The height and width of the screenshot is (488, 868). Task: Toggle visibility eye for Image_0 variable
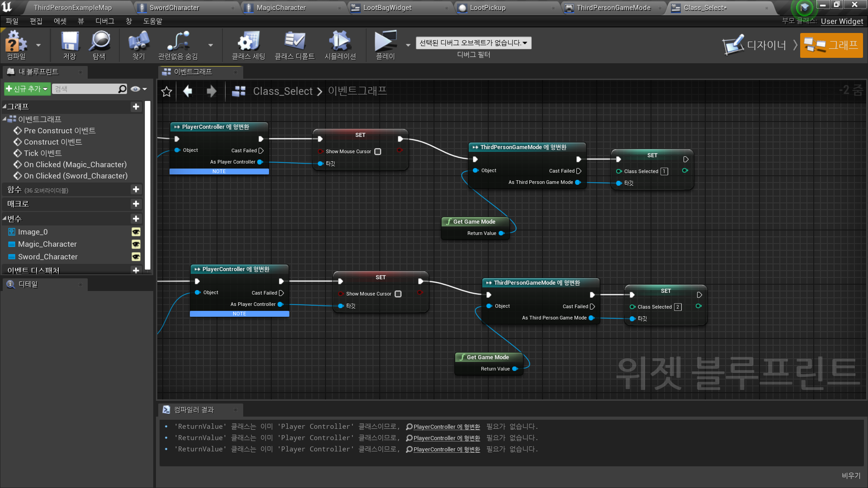pos(136,232)
